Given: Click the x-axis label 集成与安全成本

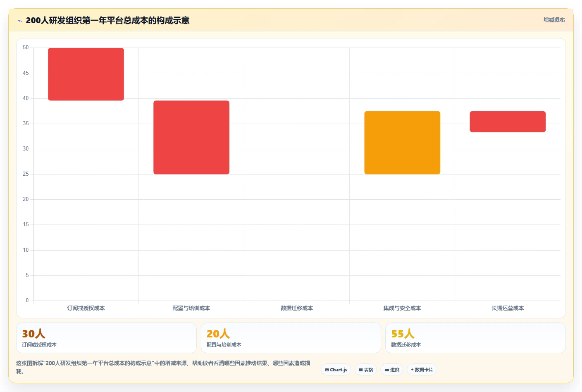Looking at the screenshot, I should pos(402,308).
